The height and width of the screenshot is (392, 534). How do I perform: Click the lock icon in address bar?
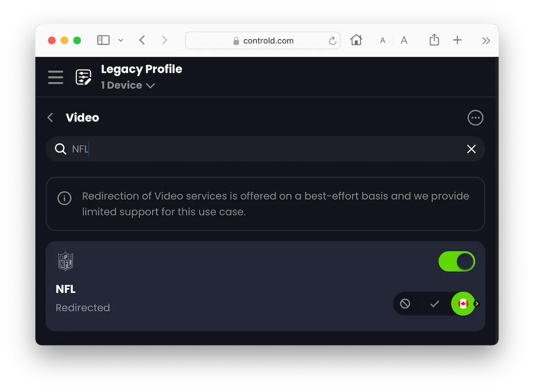point(236,41)
